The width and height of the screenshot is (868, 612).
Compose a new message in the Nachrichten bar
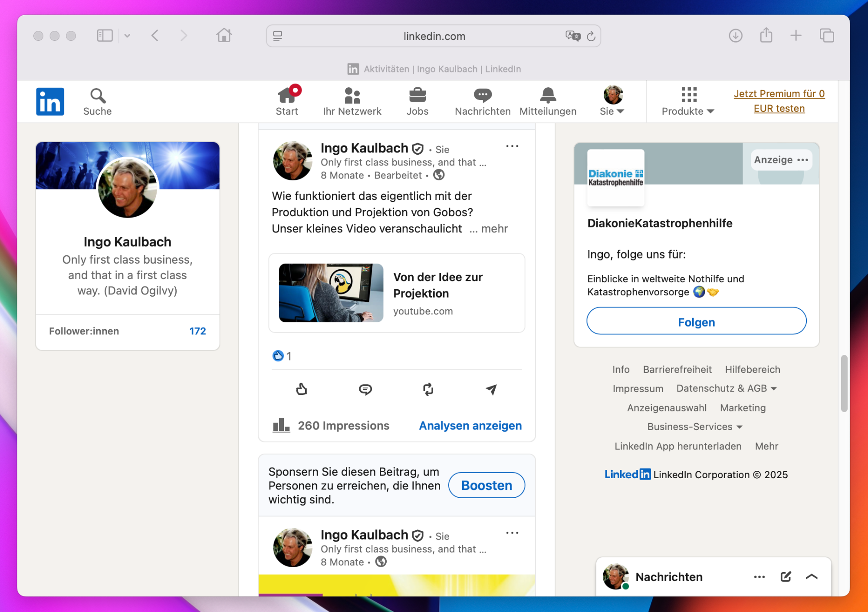pos(786,576)
